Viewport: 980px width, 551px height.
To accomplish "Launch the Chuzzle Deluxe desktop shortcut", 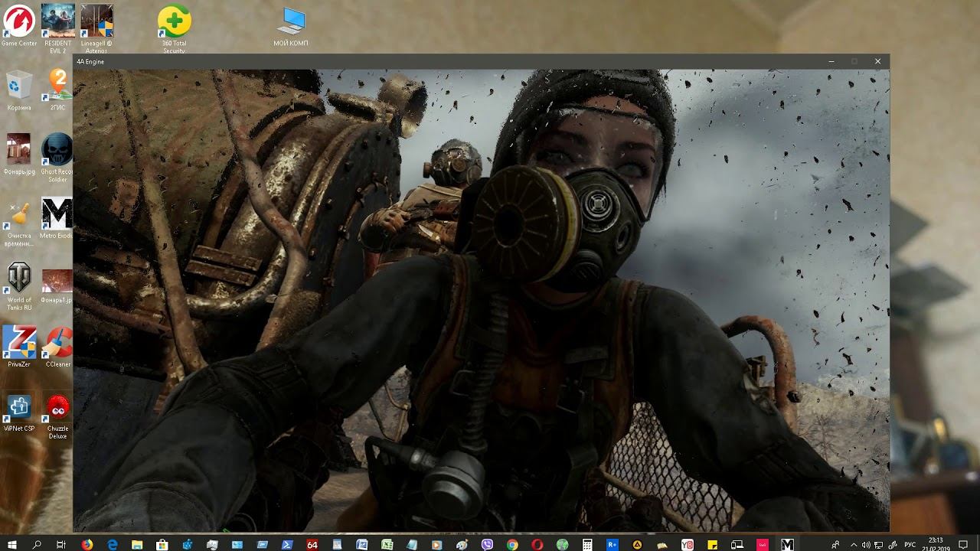I will pos(57,416).
